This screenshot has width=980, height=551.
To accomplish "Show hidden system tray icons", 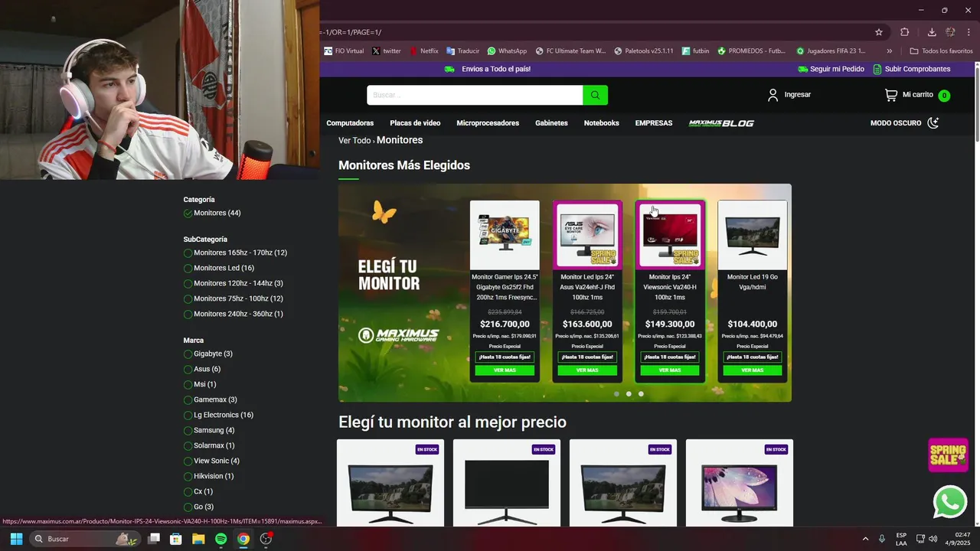I will (x=865, y=539).
